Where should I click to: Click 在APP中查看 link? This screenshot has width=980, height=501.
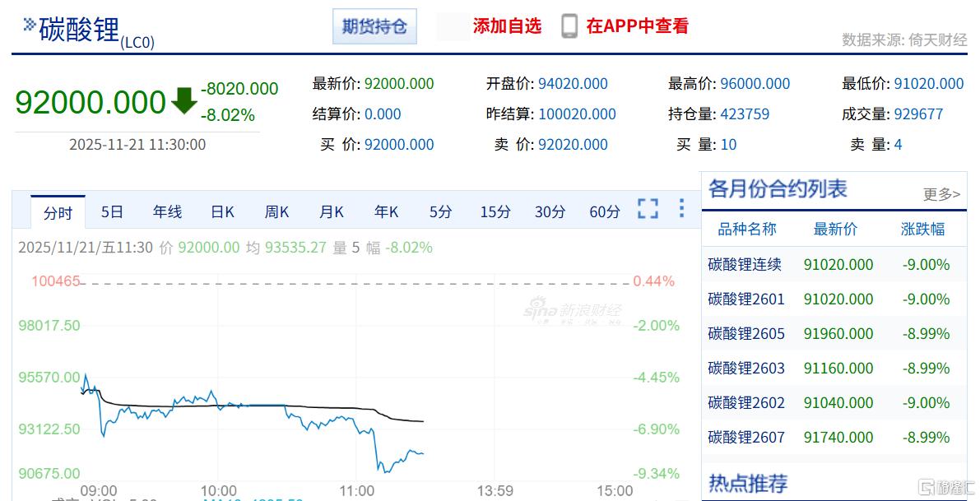point(637,26)
